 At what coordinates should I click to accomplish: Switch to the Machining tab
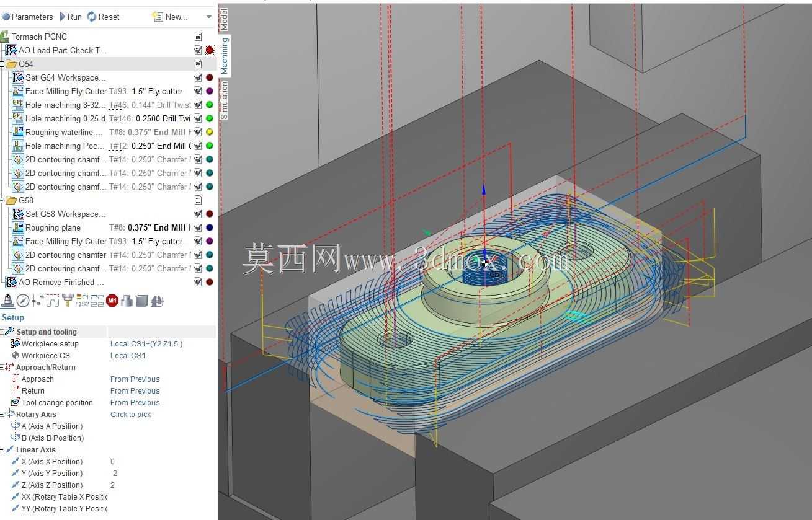(225, 55)
